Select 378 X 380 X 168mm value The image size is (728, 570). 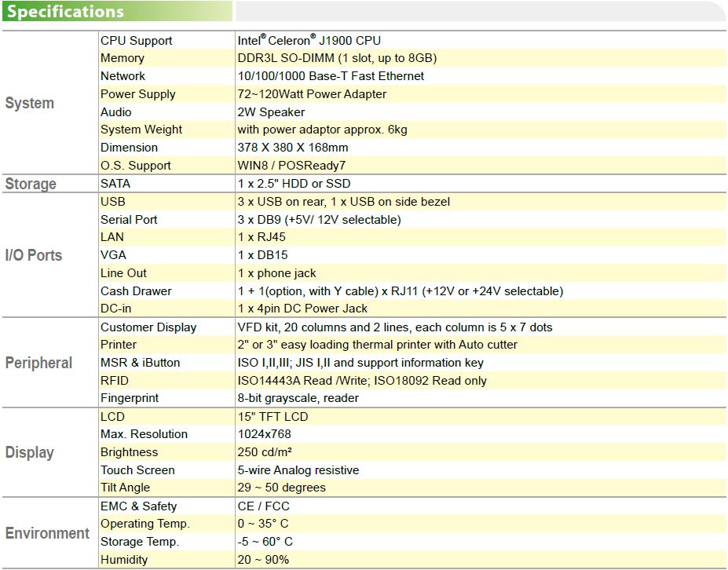coord(292,148)
